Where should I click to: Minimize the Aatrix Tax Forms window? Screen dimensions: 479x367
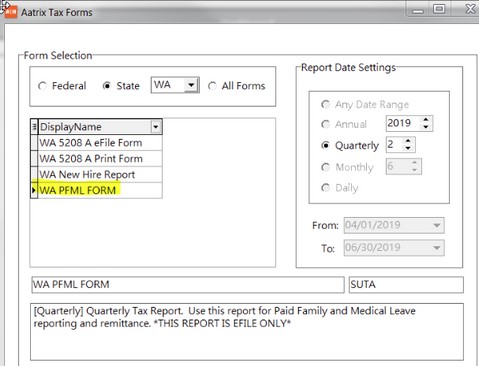pyautogui.click(x=418, y=9)
